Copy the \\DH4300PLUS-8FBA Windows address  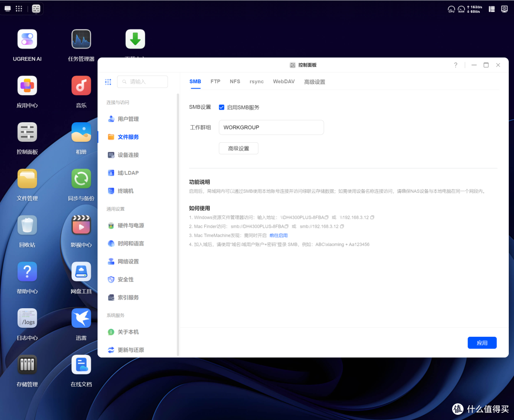(326, 217)
